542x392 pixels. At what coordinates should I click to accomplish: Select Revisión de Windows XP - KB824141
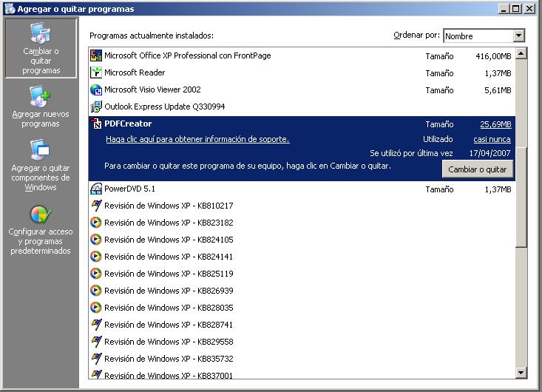pyautogui.click(x=302, y=257)
